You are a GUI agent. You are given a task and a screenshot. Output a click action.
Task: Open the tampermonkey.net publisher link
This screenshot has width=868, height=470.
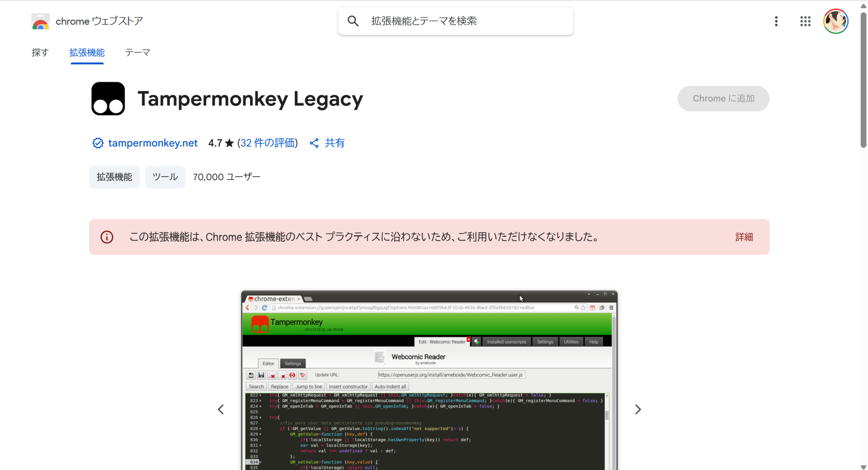pyautogui.click(x=153, y=143)
